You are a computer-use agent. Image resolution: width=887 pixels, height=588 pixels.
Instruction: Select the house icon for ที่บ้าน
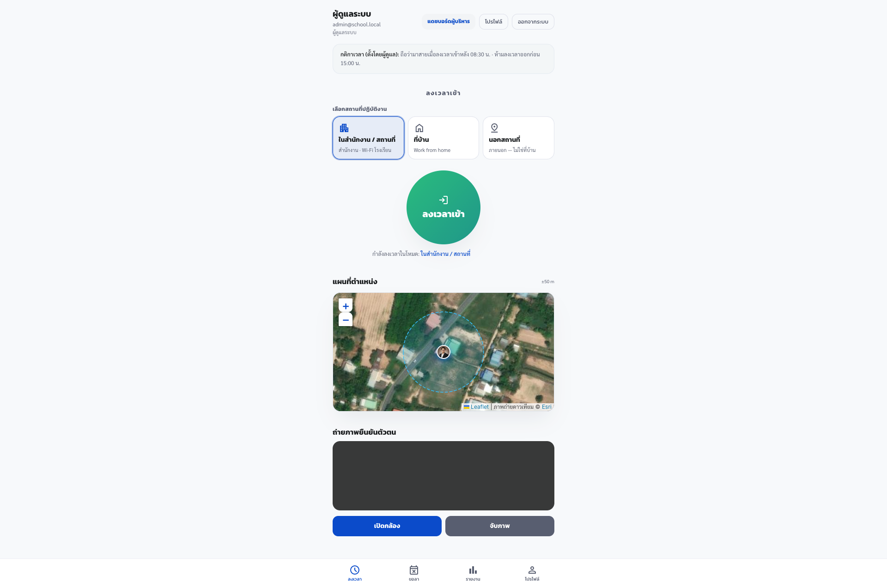click(419, 128)
